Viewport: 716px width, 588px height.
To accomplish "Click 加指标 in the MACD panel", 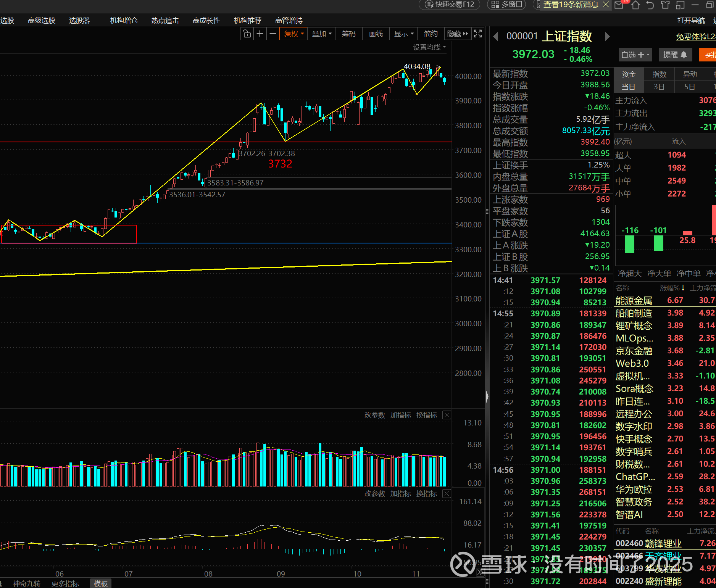I will (401, 493).
